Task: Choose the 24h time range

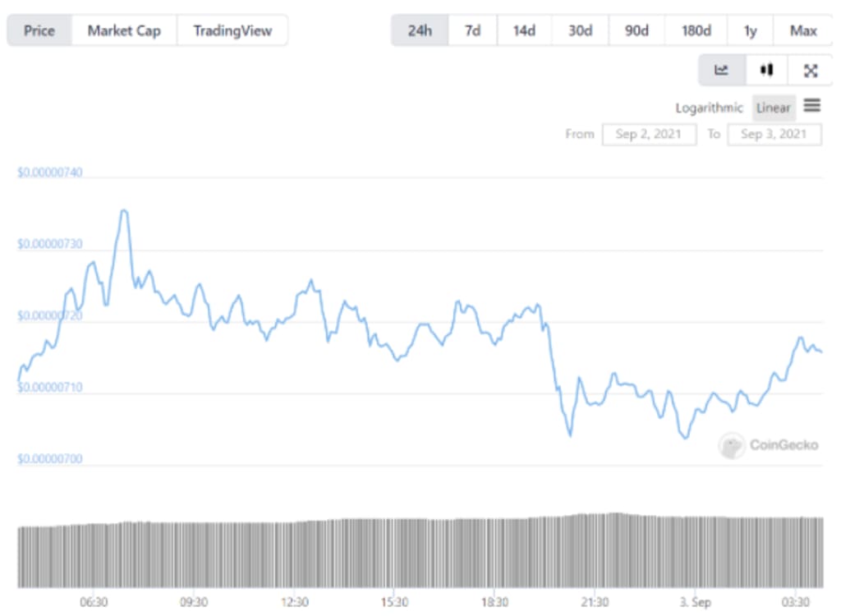Action: 420,30
